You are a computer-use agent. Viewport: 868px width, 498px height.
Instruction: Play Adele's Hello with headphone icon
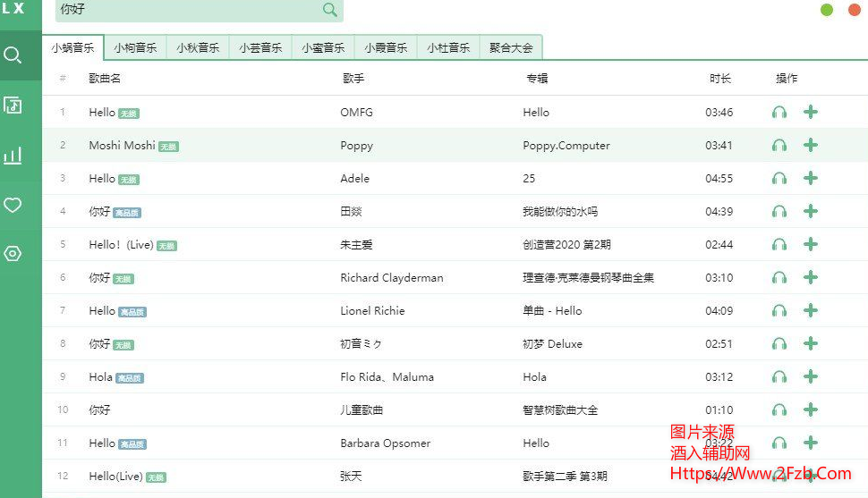pos(779,178)
